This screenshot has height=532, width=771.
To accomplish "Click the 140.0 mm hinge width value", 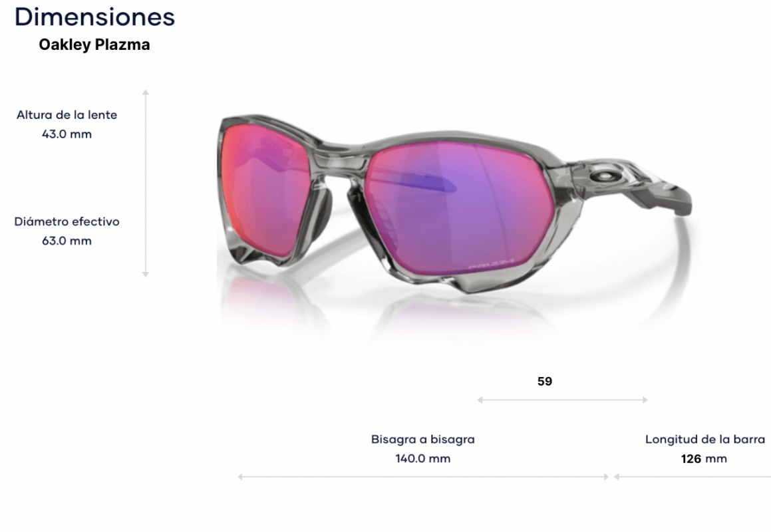I will pyautogui.click(x=423, y=459).
